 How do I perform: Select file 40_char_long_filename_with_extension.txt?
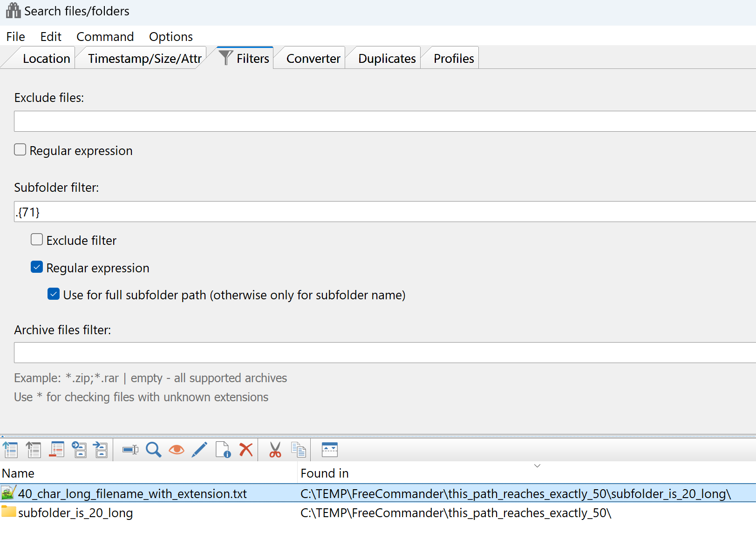click(x=132, y=494)
